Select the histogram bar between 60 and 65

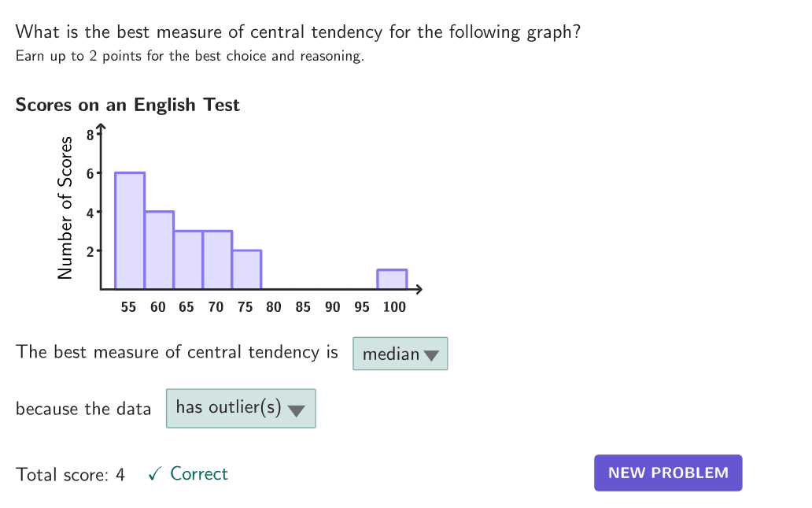point(159,250)
